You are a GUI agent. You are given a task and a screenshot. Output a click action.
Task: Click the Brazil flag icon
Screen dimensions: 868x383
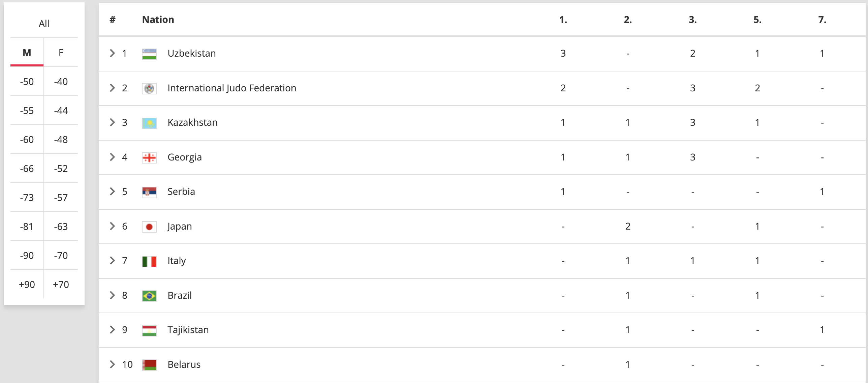tap(149, 296)
